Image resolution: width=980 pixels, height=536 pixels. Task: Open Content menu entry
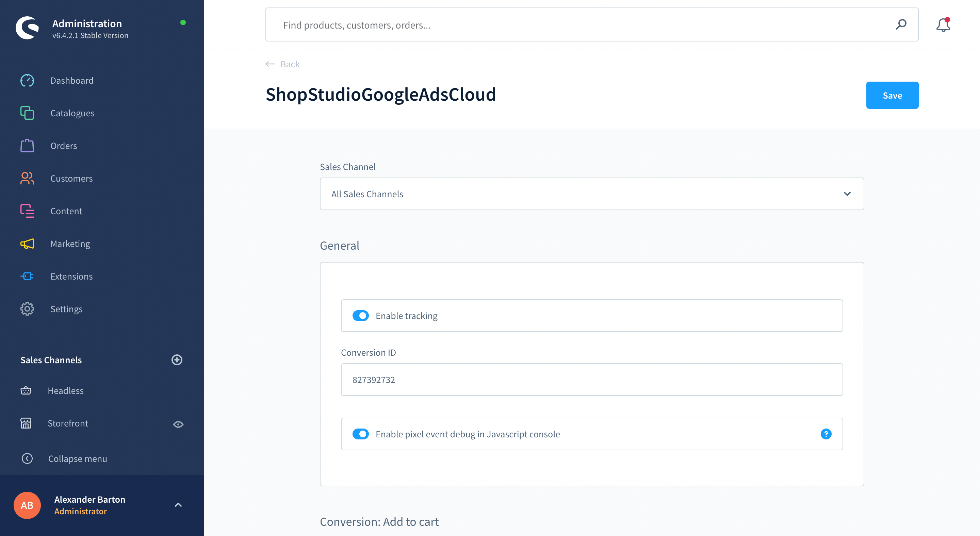click(66, 211)
